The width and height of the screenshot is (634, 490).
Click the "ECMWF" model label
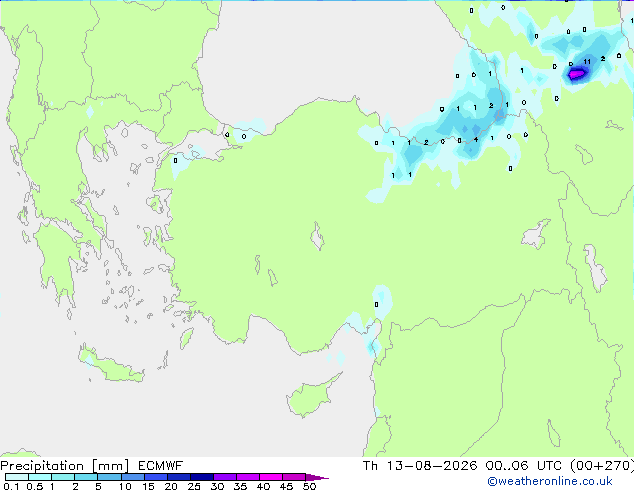tap(161, 466)
